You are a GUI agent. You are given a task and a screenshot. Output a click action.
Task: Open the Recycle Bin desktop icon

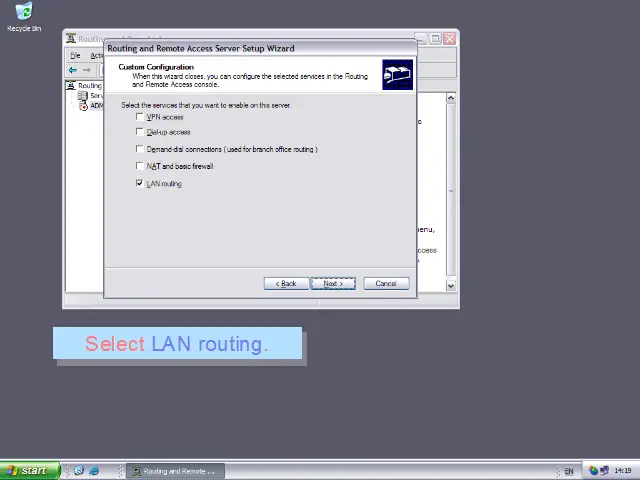click(x=23, y=14)
